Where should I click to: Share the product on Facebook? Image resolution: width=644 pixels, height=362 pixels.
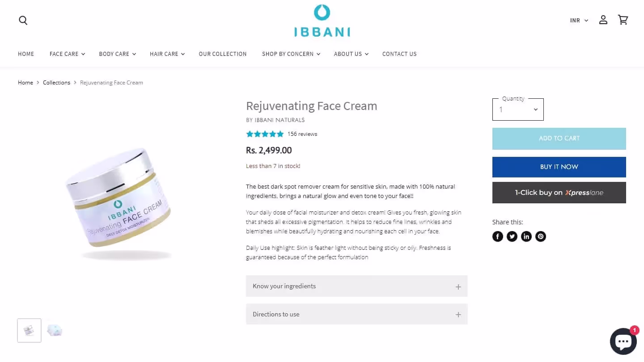[497, 236]
